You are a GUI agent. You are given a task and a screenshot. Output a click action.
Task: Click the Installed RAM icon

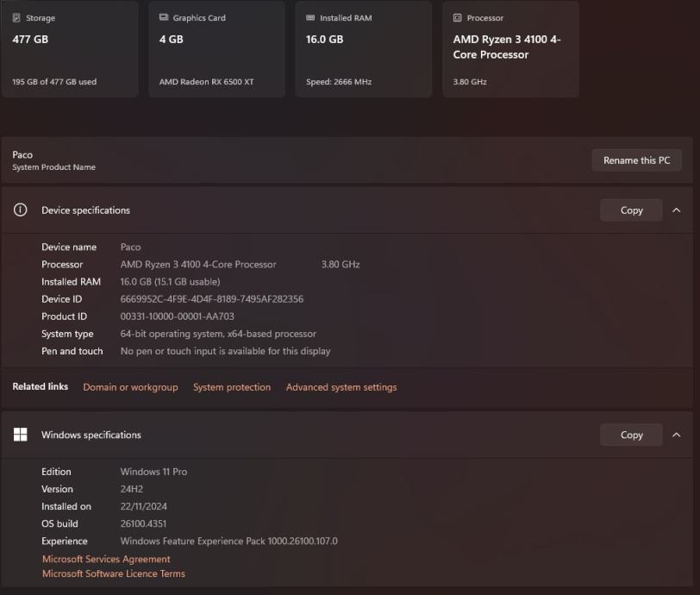click(x=310, y=18)
